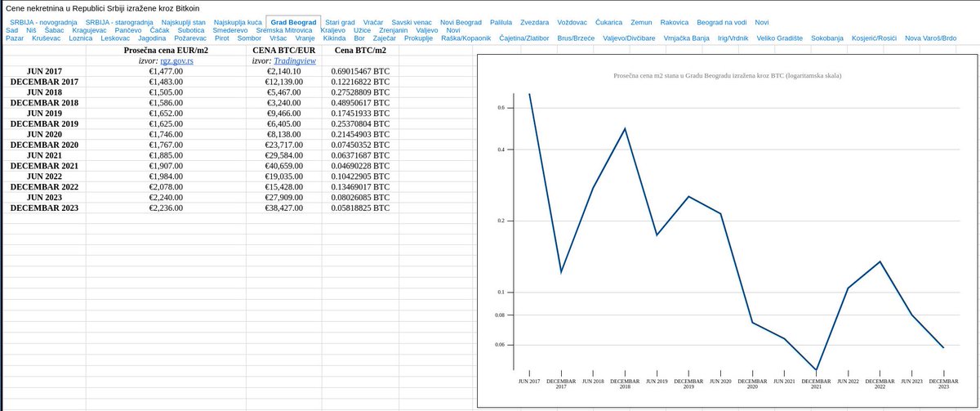Open the Kosjerić/Rosići tab
The width and height of the screenshot is (980, 411).
tap(875, 38)
